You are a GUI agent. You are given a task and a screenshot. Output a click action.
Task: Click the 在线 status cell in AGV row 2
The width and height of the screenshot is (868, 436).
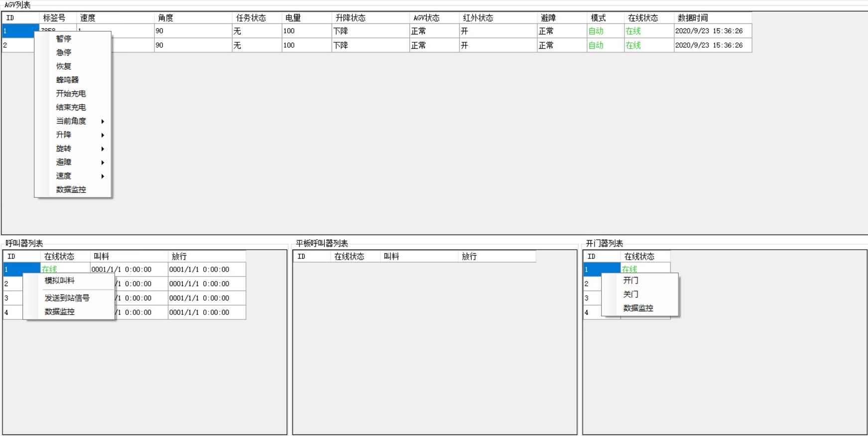649,45
